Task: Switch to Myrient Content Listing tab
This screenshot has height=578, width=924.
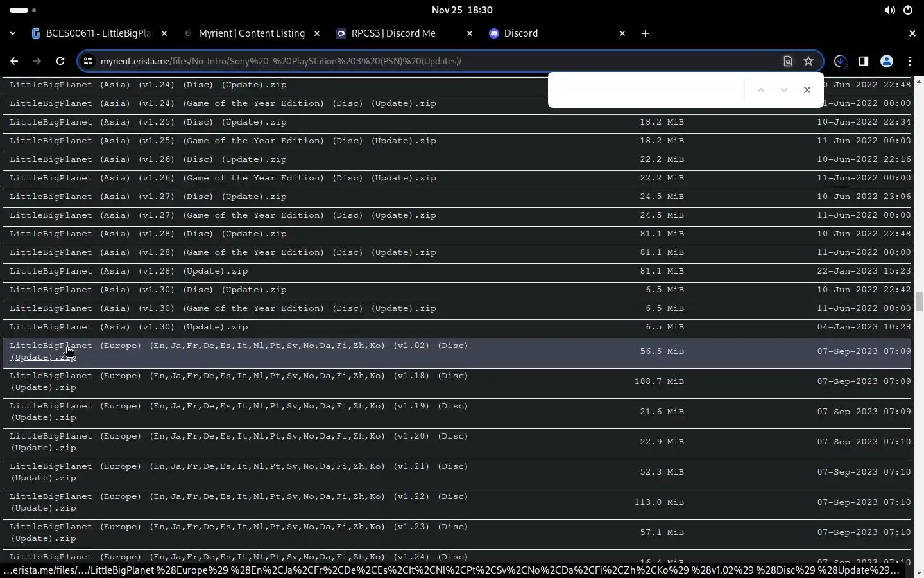Action: [252, 33]
